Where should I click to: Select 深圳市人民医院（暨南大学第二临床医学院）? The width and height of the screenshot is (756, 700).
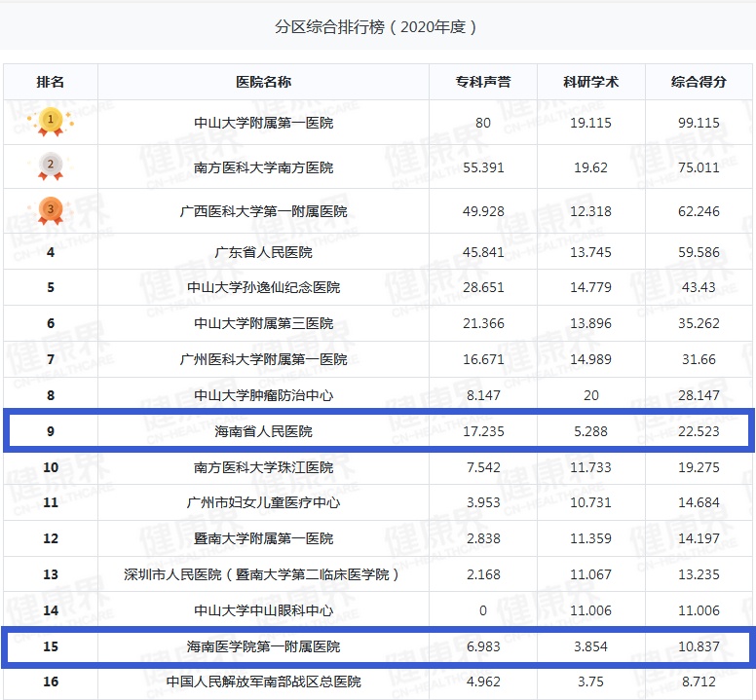pyautogui.click(x=262, y=574)
